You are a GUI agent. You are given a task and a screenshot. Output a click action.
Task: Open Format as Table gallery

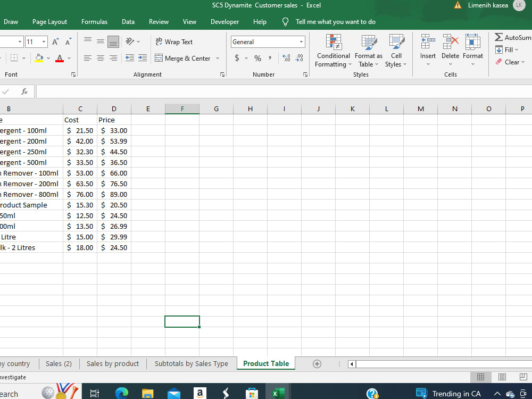pos(369,51)
